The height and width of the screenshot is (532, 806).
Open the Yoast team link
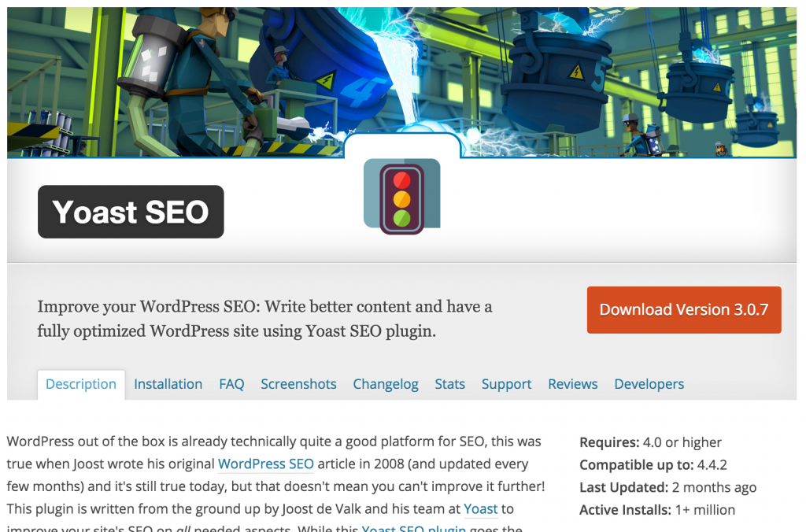click(x=481, y=509)
